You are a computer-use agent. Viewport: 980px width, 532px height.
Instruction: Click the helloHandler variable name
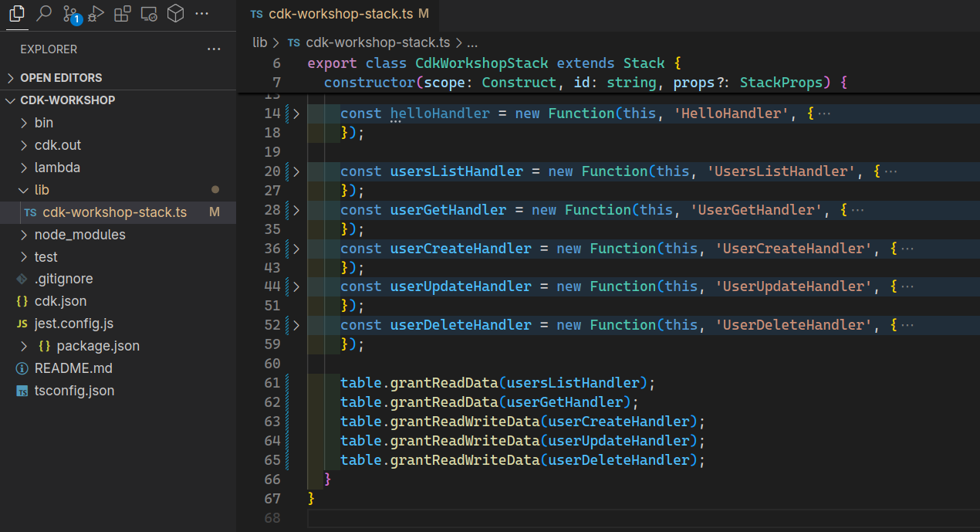(440, 114)
